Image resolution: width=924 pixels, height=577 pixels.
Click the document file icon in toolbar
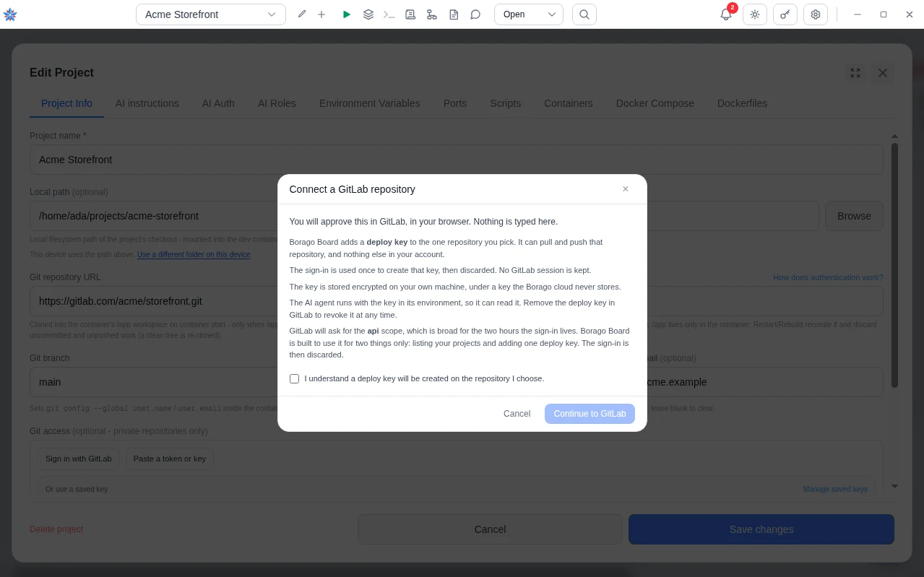[454, 14]
